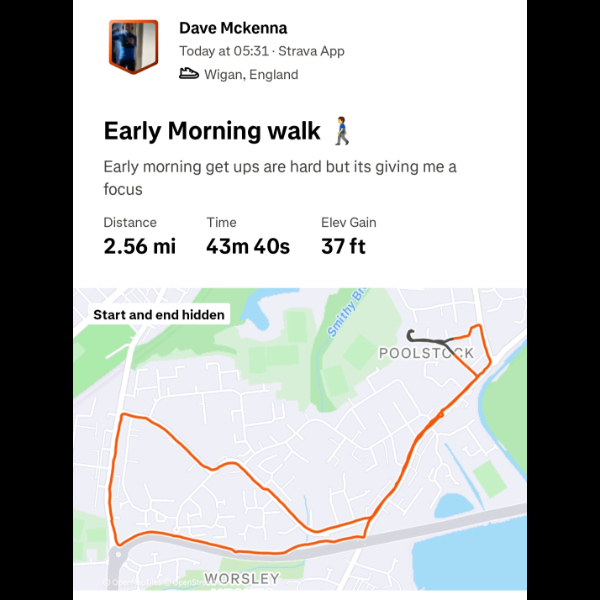Click the WORSLEY map label
The height and width of the screenshot is (600, 600).
(241, 579)
